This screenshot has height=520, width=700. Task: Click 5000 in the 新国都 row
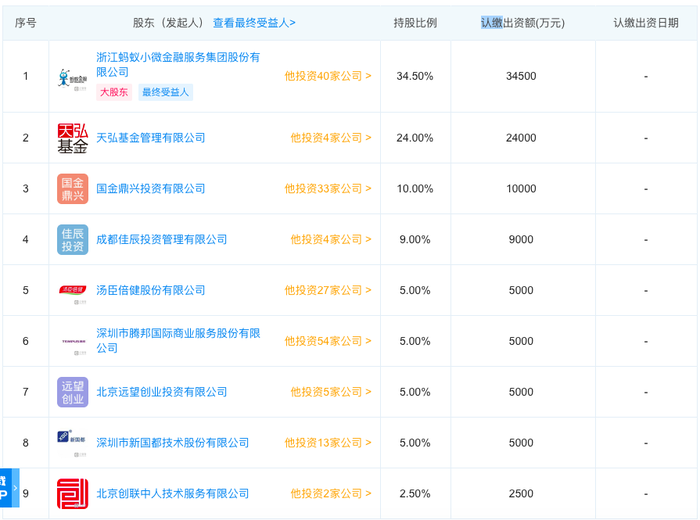click(521, 443)
